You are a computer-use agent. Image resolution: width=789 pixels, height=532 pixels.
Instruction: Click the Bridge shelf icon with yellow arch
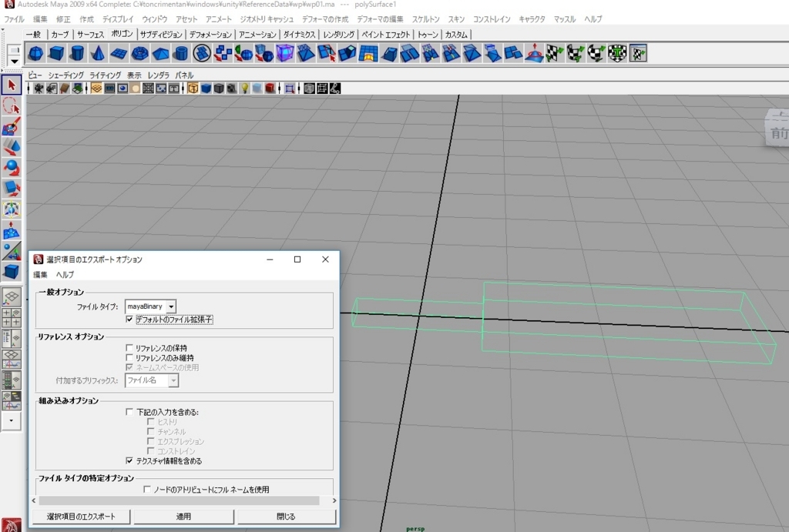(x=368, y=53)
